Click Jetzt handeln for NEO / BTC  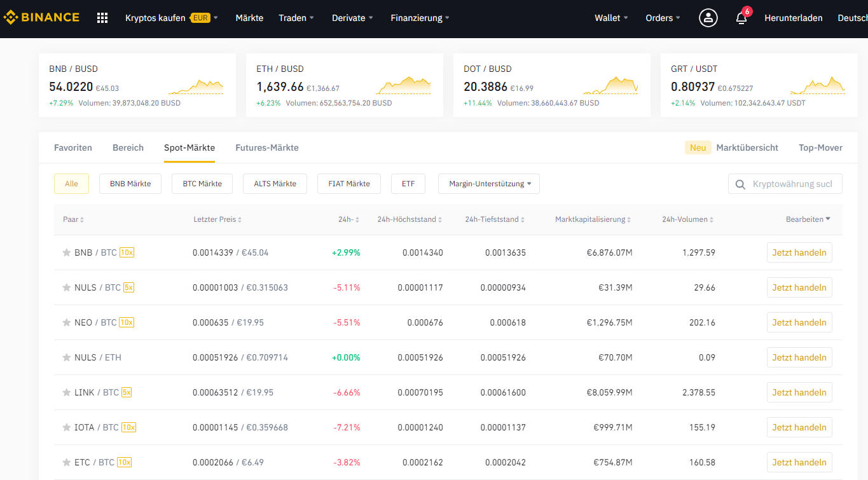click(799, 322)
